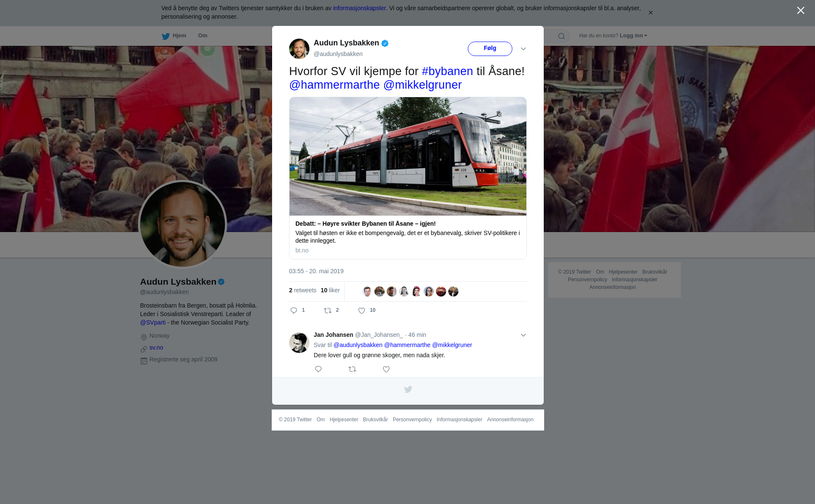
Task: Follow Audun Lysbakken with Følg button
Action: (490, 48)
